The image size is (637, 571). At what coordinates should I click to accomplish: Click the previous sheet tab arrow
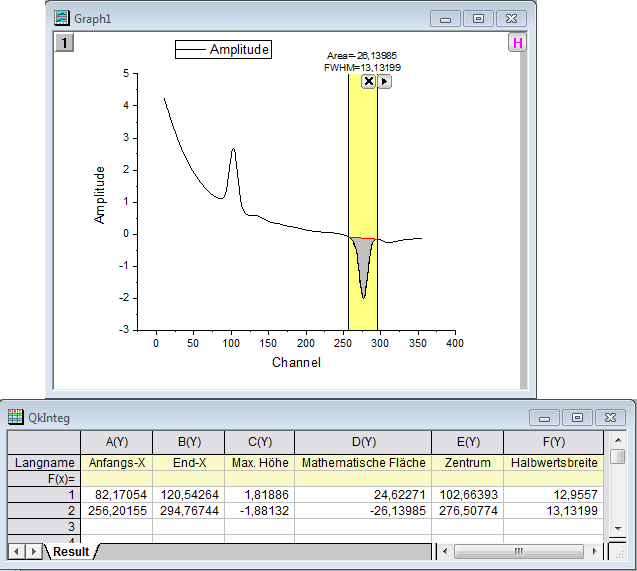point(16,552)
